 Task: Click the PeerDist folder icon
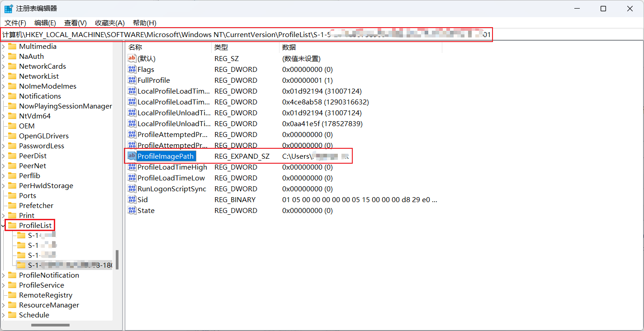point(12,156)
